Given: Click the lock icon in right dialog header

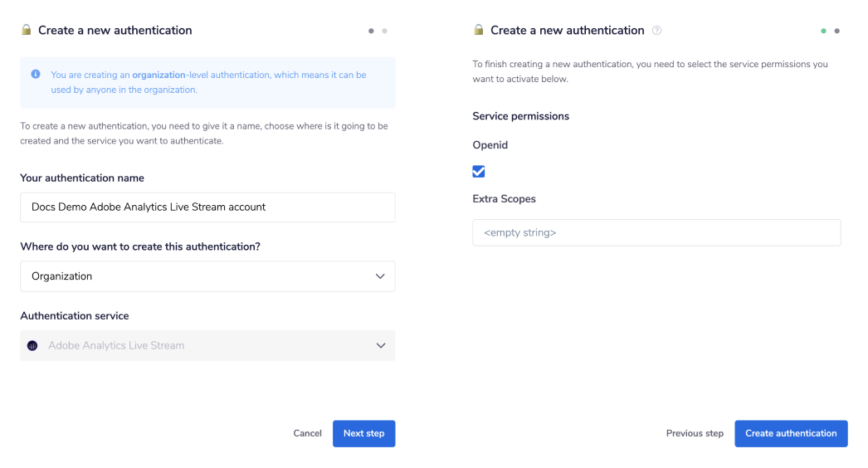Looking at the screenshot, I should (x=478, y=30).
